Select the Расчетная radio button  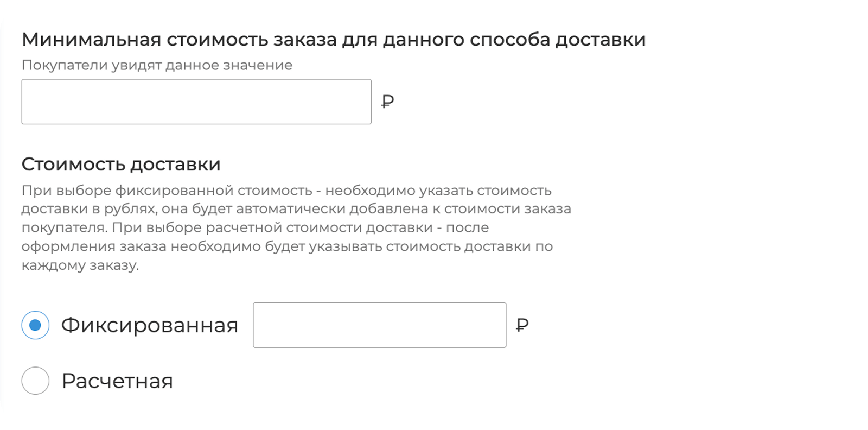[35, 381]
